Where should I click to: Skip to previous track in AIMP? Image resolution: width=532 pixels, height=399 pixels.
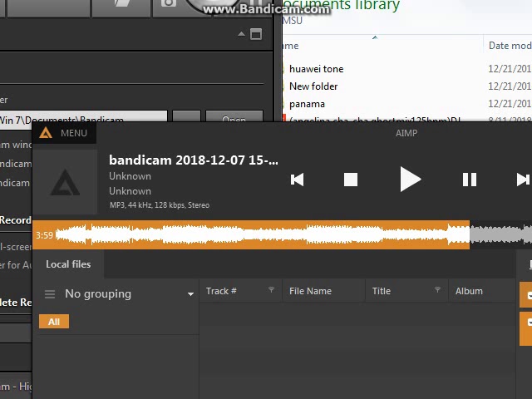(298, 180)
